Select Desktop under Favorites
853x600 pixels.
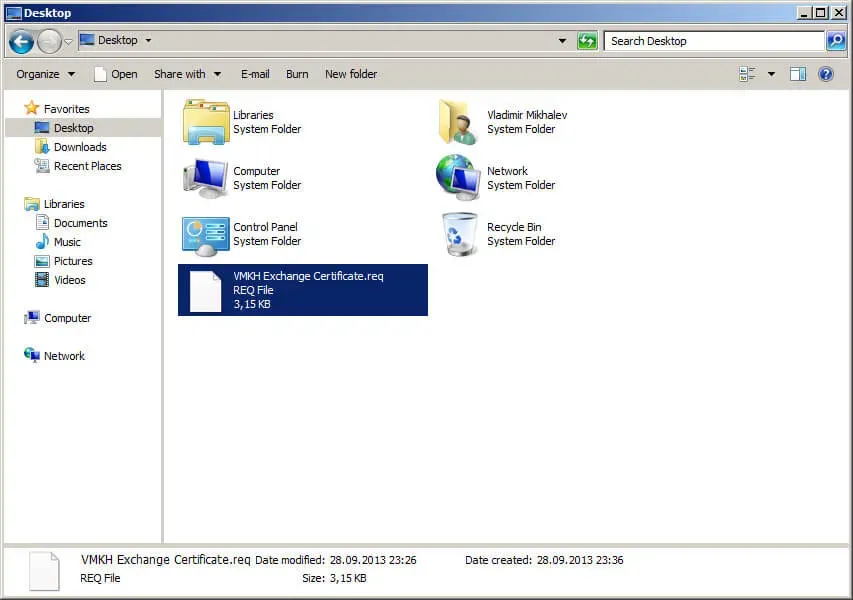coord(73,128)
